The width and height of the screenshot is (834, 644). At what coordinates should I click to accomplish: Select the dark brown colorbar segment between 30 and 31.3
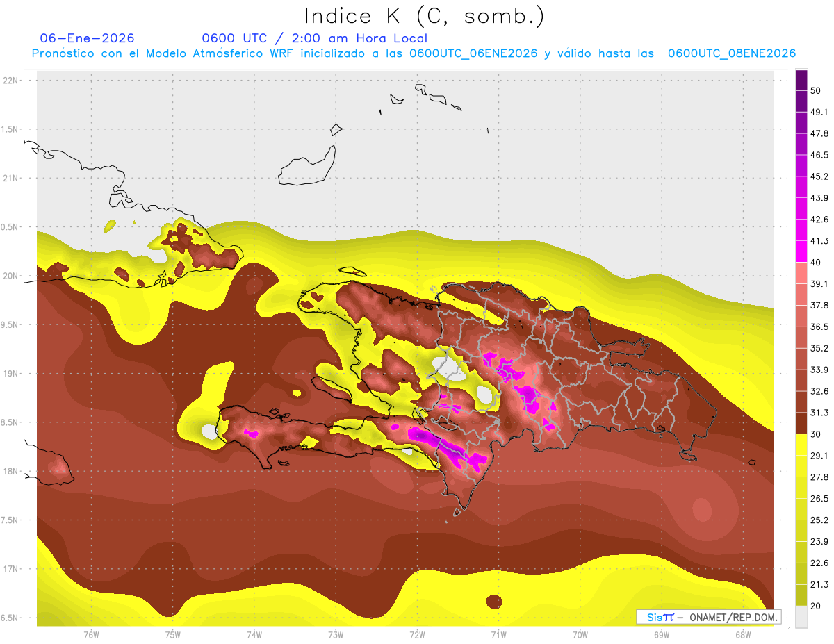point(801,423)
